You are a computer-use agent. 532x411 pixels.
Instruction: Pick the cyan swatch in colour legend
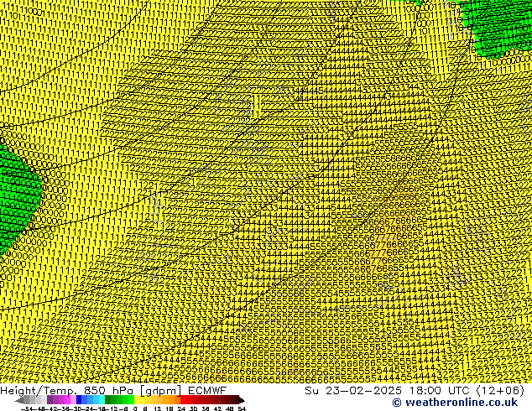[x=102, y=399]
